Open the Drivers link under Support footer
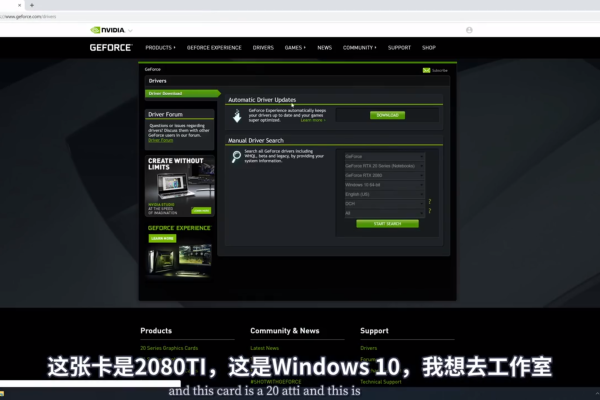Screen dimensions: 600x400 pos(368,348)
